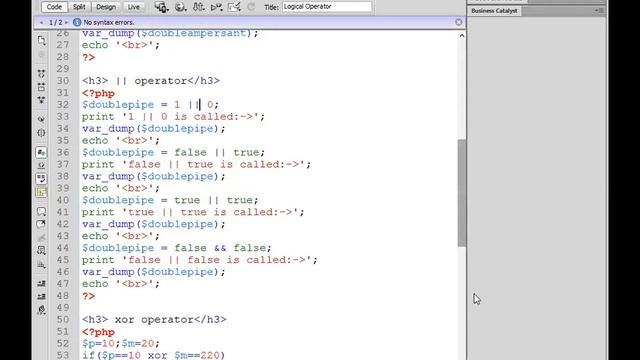
Task: Toggle Highlight Invalid Code
Action: click(x=41, y=165)
